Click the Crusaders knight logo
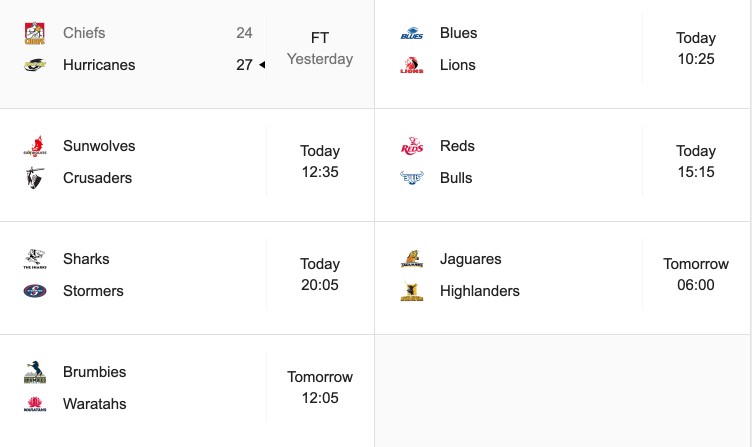 tap(35, 178)
